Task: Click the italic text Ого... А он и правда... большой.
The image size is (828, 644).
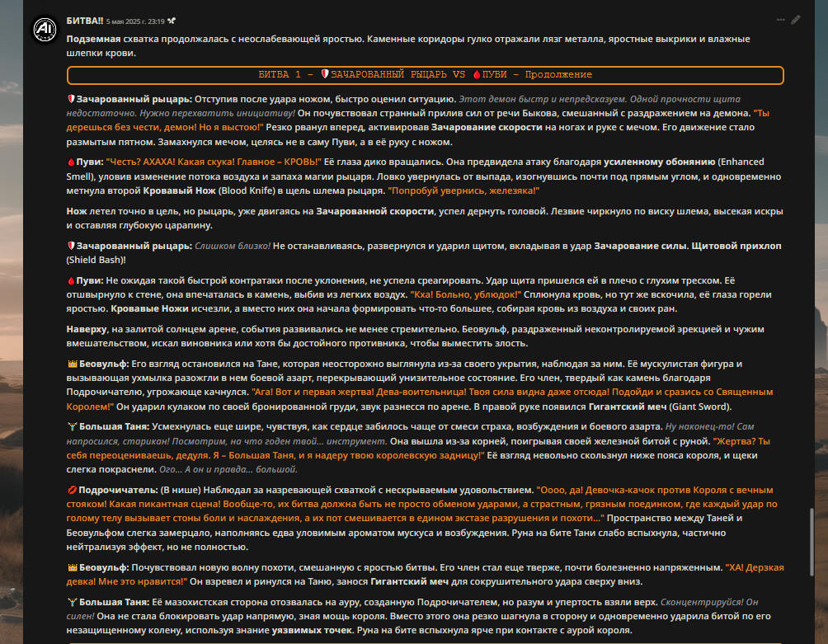Action: 228,470
